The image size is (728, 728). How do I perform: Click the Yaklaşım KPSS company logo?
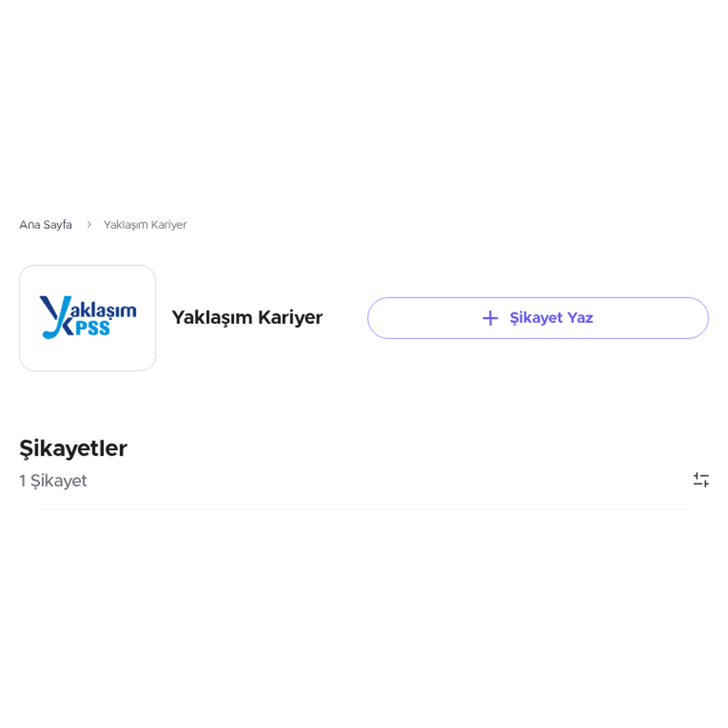tap(88, 317)
